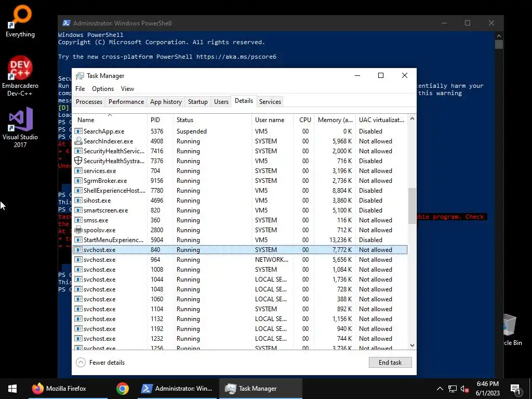The width and height of the screenshot is (532, 399).
Task: Click the muted volume tray icon
Action: [x=465, y=389]
